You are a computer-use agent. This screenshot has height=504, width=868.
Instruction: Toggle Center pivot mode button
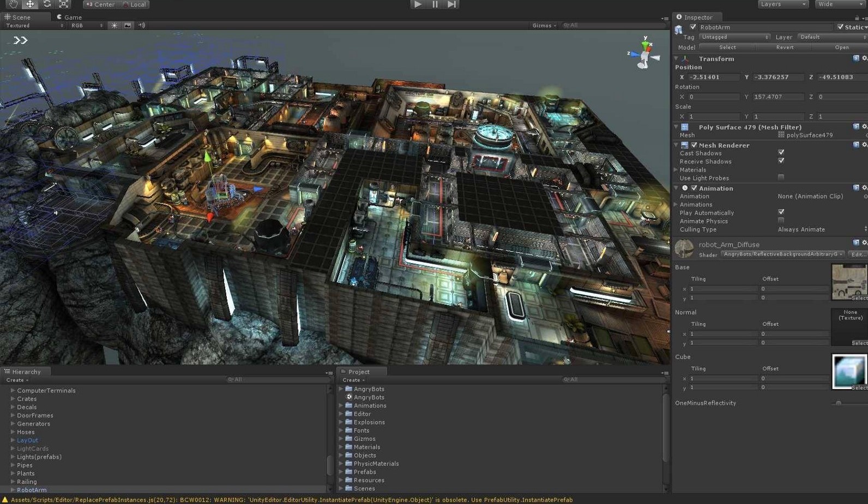point(101,4)
